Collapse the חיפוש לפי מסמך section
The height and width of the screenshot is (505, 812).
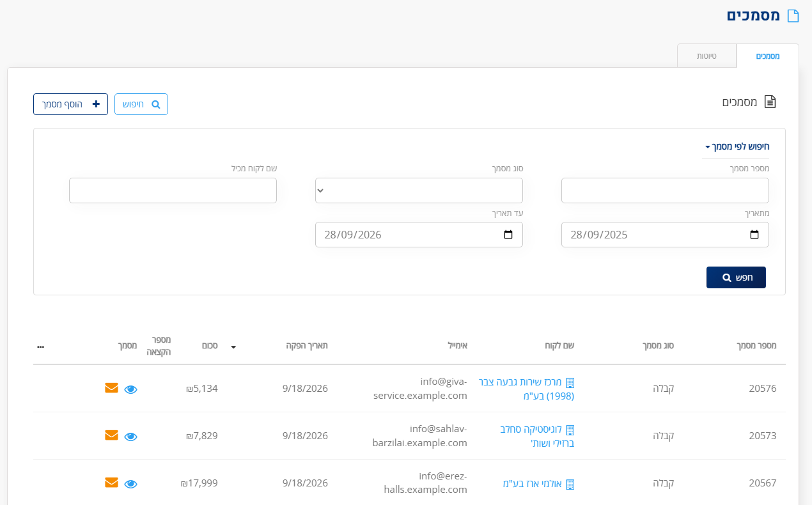coord(736,146)
